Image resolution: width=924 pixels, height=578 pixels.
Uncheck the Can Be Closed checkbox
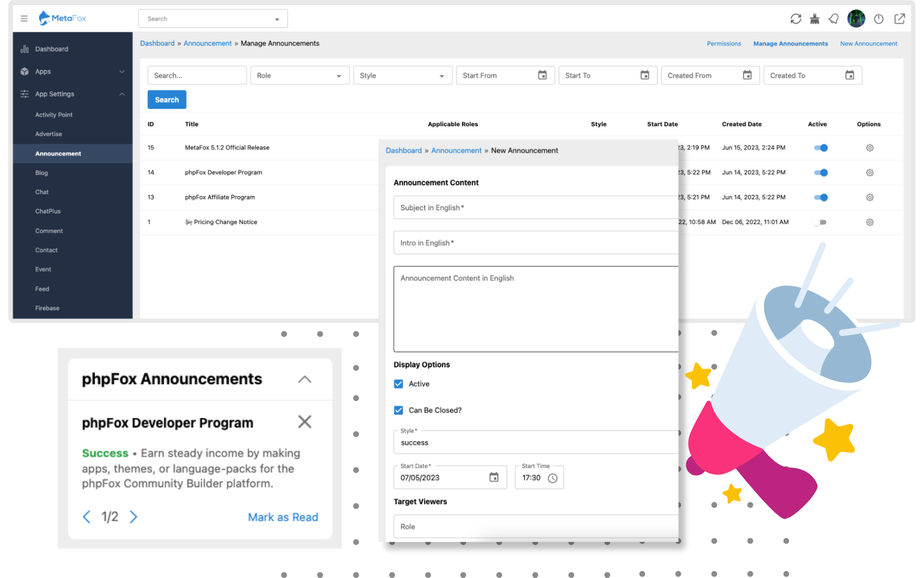point(399,411)
